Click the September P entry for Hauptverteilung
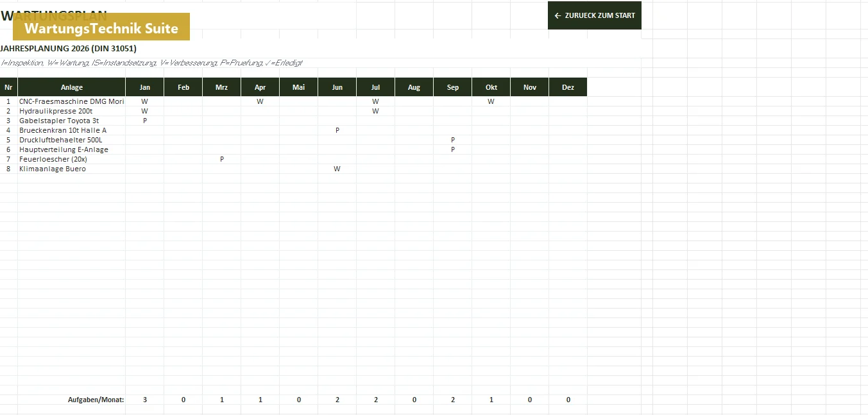The width and height of the screenshot is (868, 415). coord(453,149)
